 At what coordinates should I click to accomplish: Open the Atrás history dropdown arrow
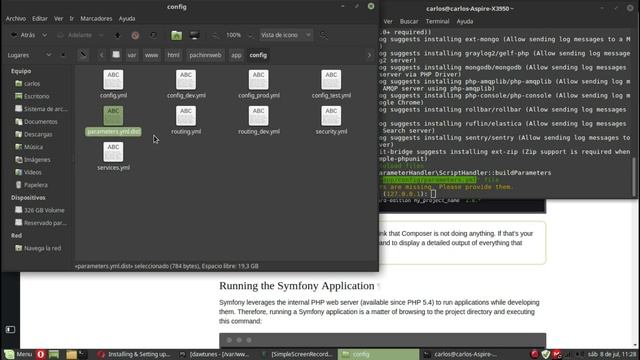[x=44, y=35]
